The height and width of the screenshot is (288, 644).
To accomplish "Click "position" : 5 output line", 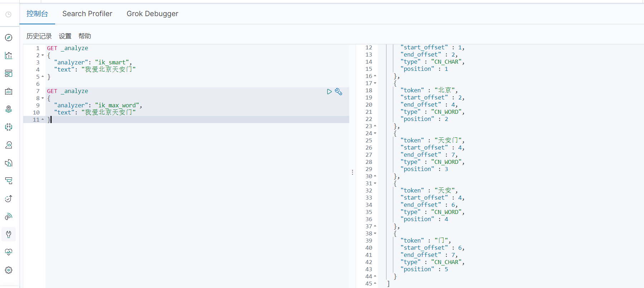I will coord(424,269).
